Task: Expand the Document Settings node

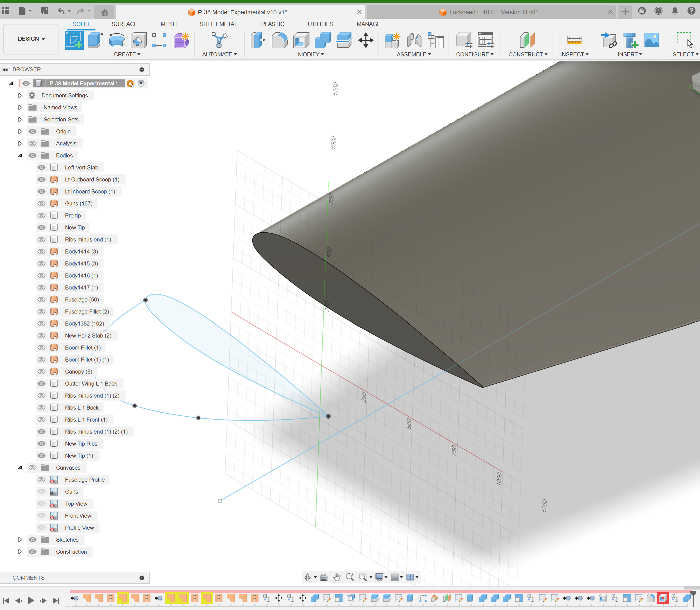Action: pyautogui.click(x=20, y=95)
